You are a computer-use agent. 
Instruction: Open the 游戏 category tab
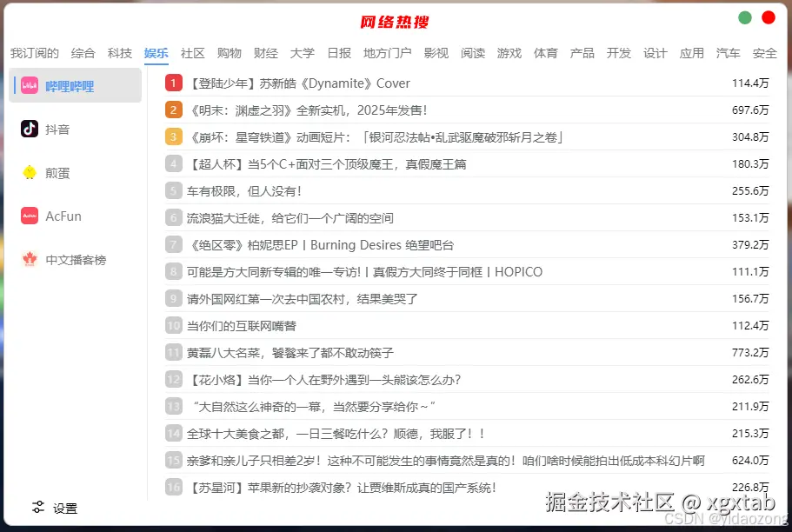point(509,53)
